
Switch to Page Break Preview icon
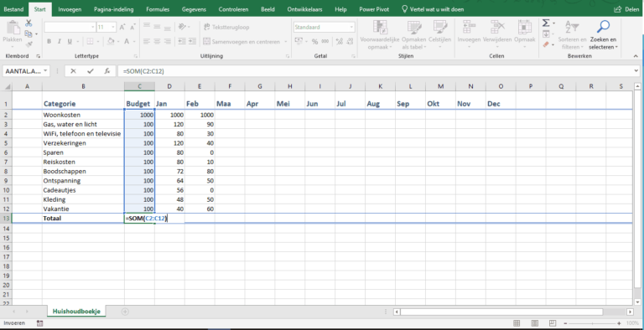[553, 323]
